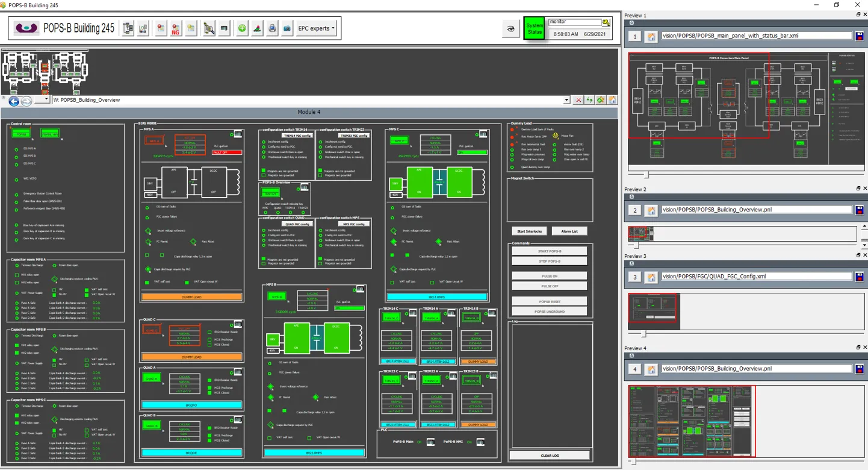The height and width of the screenshot is (470, 868).
Task: Click the POPSB RESET button
Action: (x=550, y=301)
